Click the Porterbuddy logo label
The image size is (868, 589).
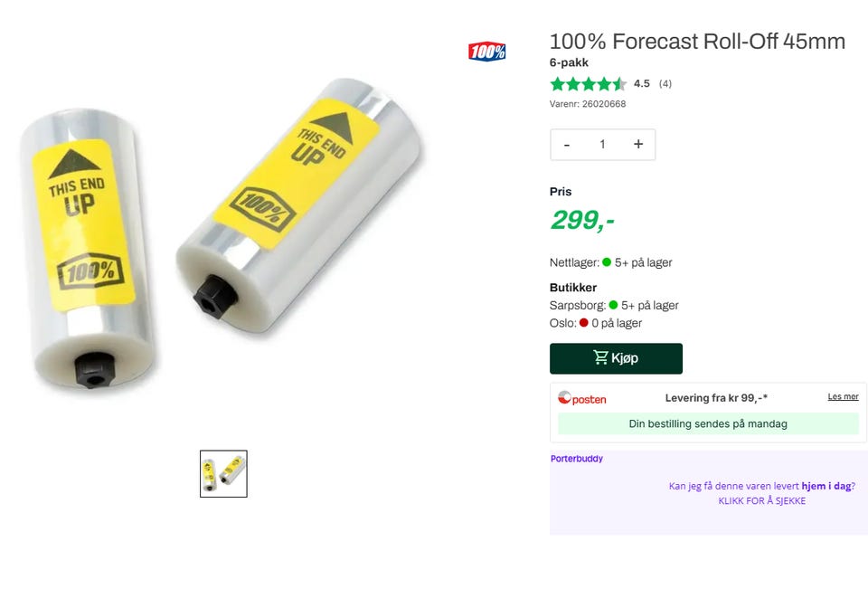coord(576,458)
